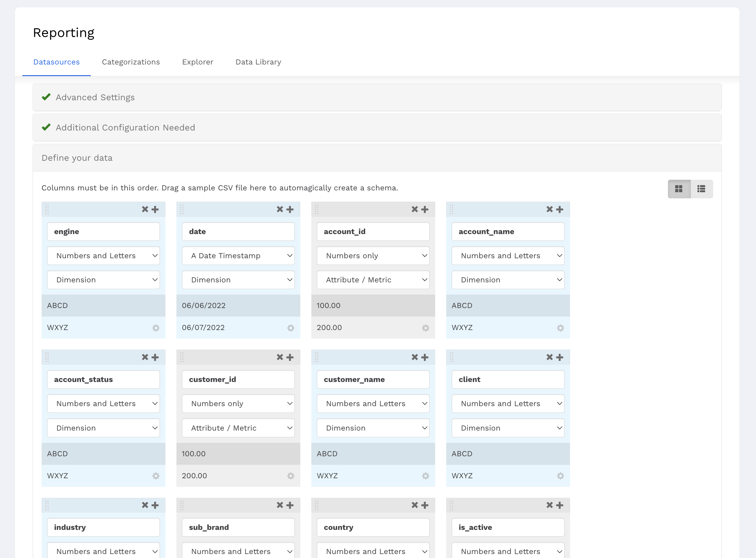
Task: Expand Additional Configuration Needed section
Action: (x=125, y=128)
